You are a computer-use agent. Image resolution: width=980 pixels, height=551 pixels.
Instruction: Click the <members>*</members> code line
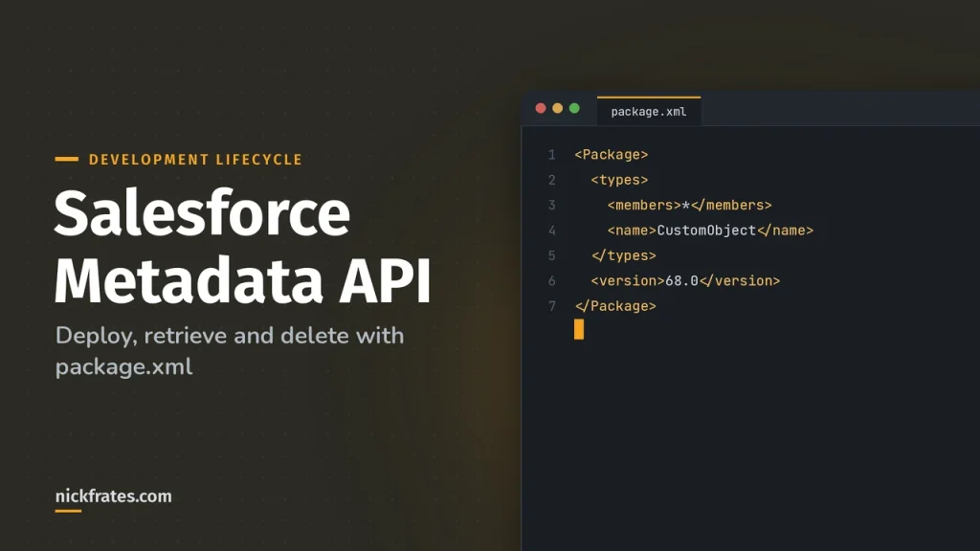[689, 205]
